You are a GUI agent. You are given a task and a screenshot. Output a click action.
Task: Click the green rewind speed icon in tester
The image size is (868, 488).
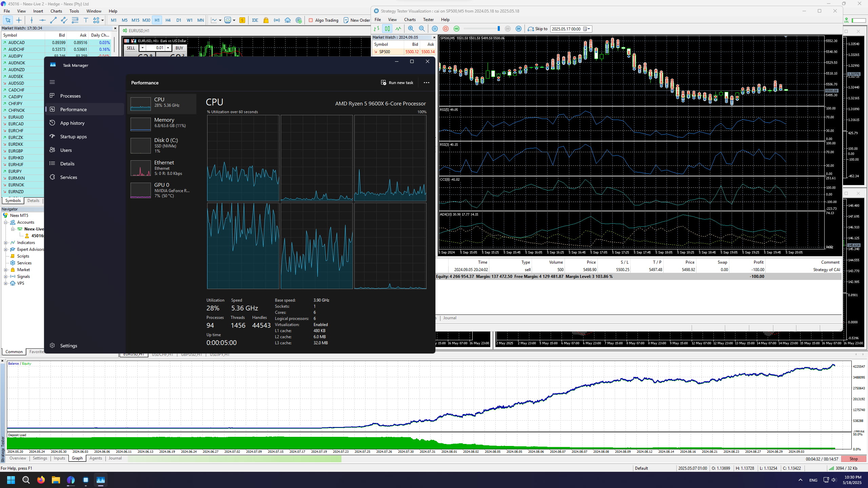456,29
